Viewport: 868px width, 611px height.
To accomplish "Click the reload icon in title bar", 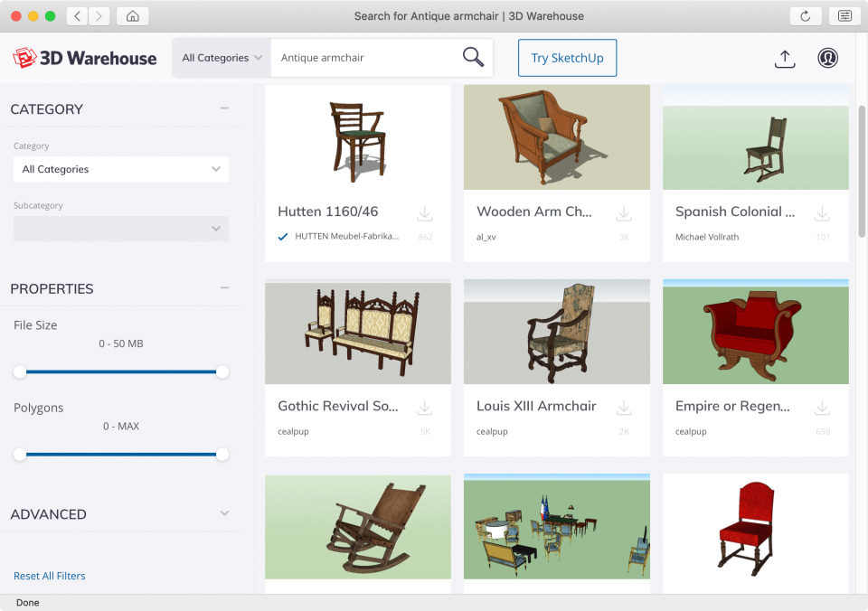I will [x=806, y=16].
